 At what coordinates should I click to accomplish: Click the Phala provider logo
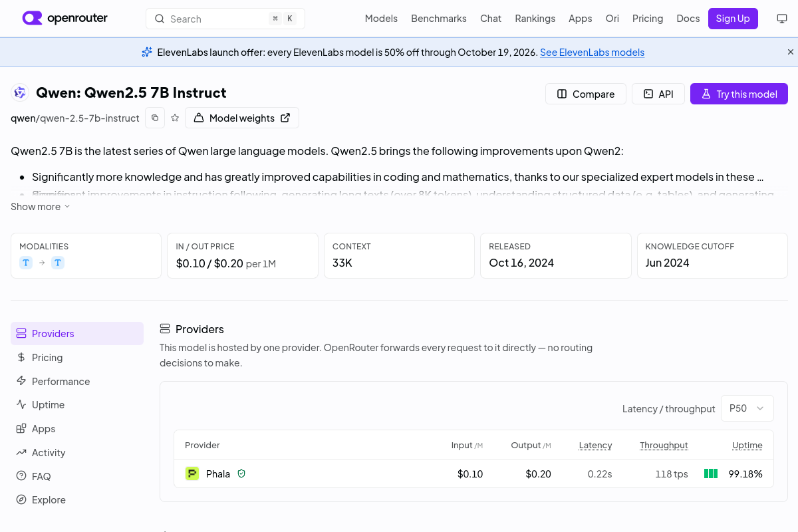pyautogui.click(x=192, y=473)
